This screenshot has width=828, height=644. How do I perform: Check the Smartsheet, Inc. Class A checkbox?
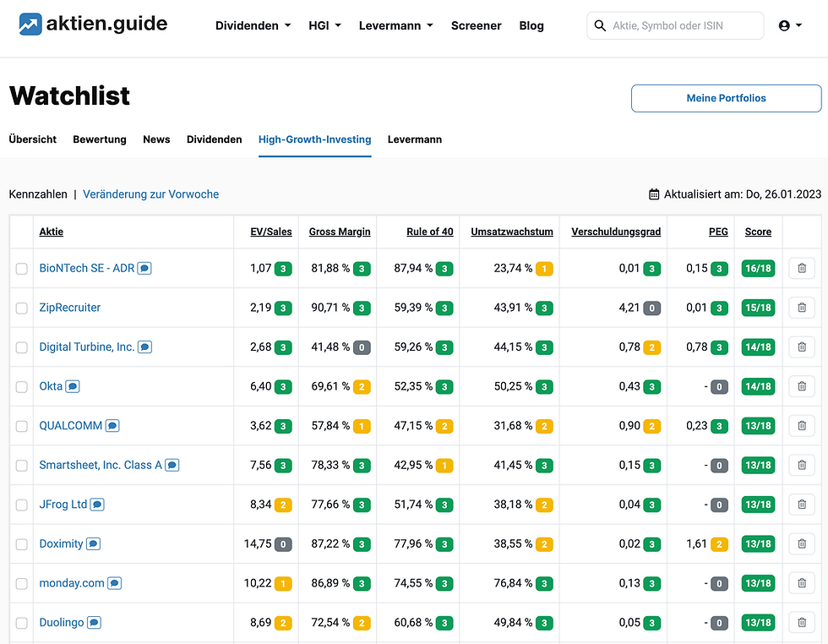(x=22, y=466)
